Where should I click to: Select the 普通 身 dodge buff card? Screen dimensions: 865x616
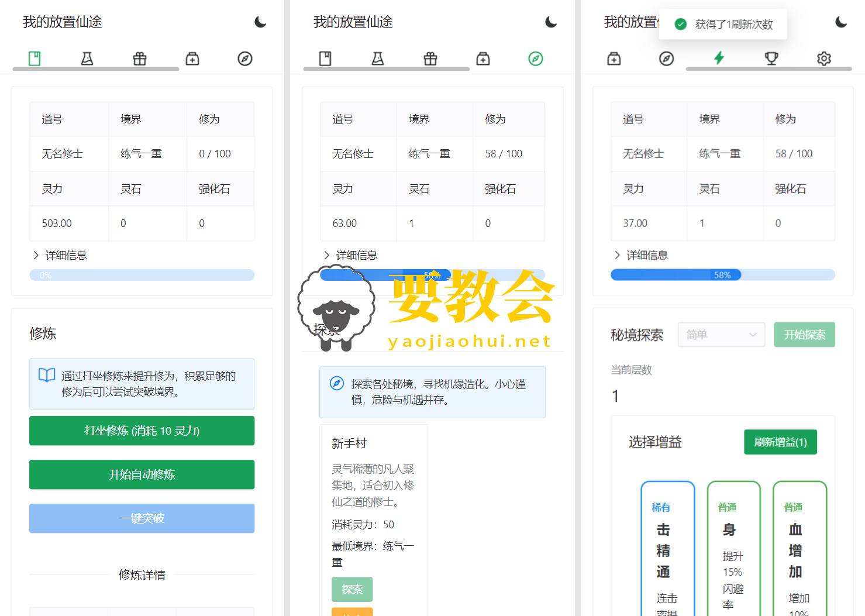point(734,548)
